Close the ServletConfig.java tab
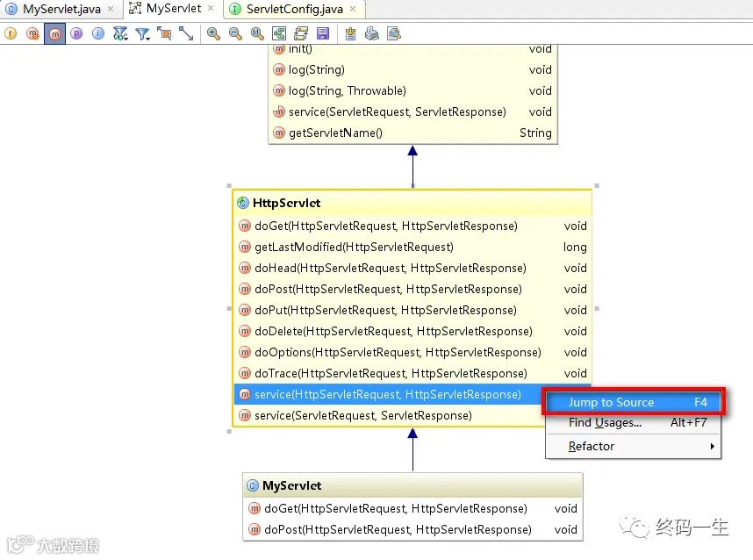The height and width of the screenshot is (560, 753). (353, 9)
